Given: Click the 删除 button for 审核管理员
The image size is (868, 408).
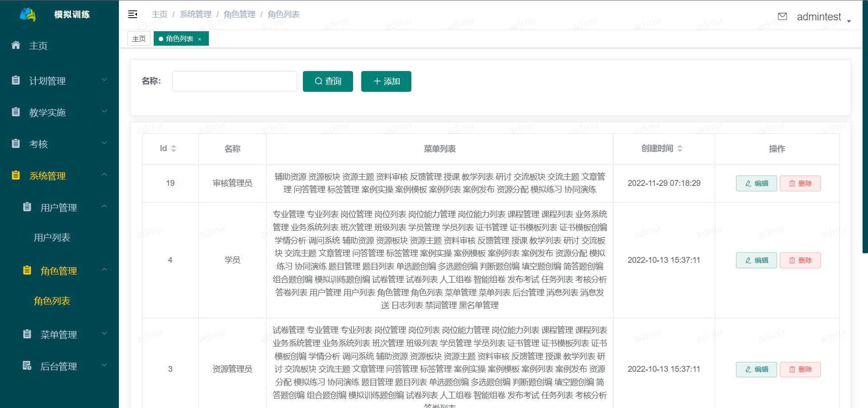Looking at the screenshot, I should (800, 183).
